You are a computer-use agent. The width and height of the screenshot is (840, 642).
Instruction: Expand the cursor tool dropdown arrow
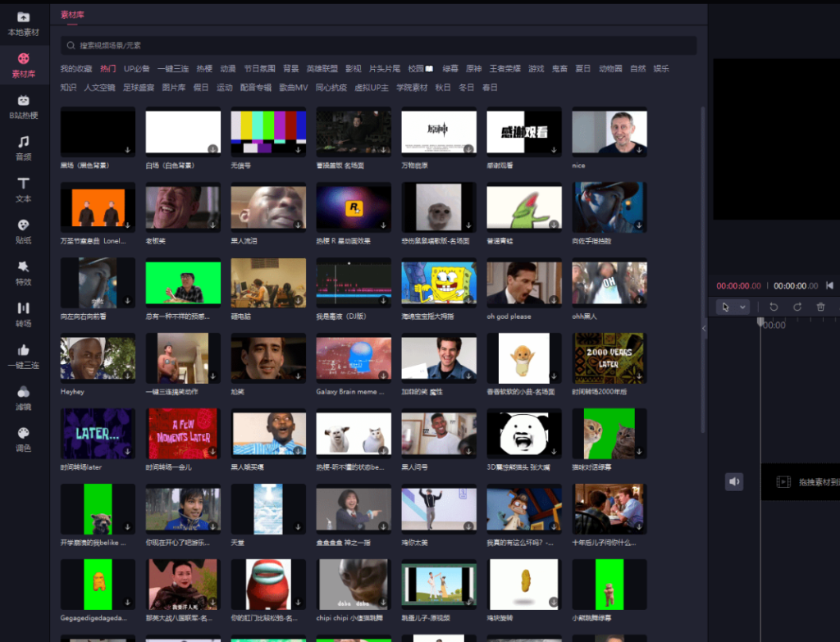pyautogui.click(x=742, y=307)
